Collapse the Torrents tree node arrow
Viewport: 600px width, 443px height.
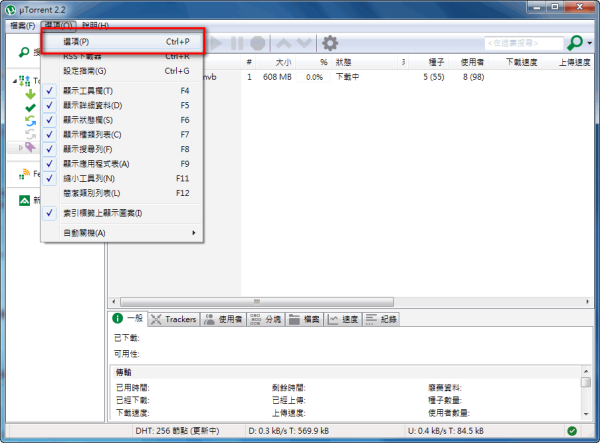[x=15, y=81]
